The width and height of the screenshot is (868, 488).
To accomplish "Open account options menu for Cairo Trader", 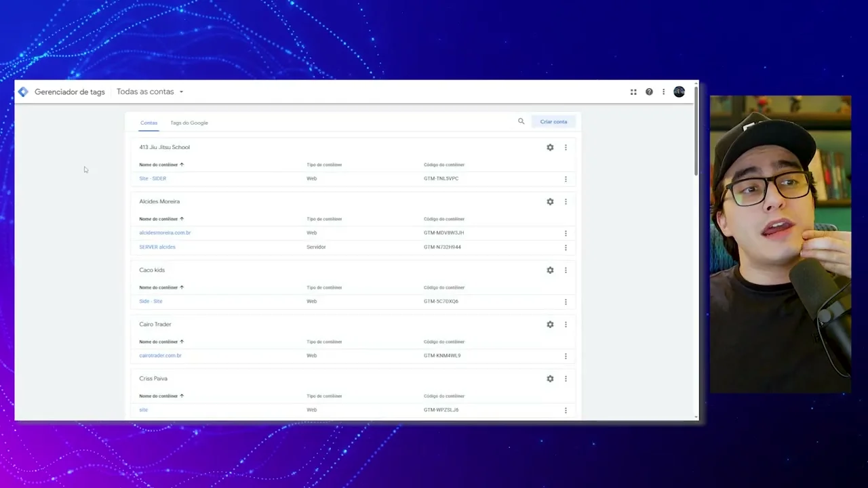I will click(x=566, y=324).
